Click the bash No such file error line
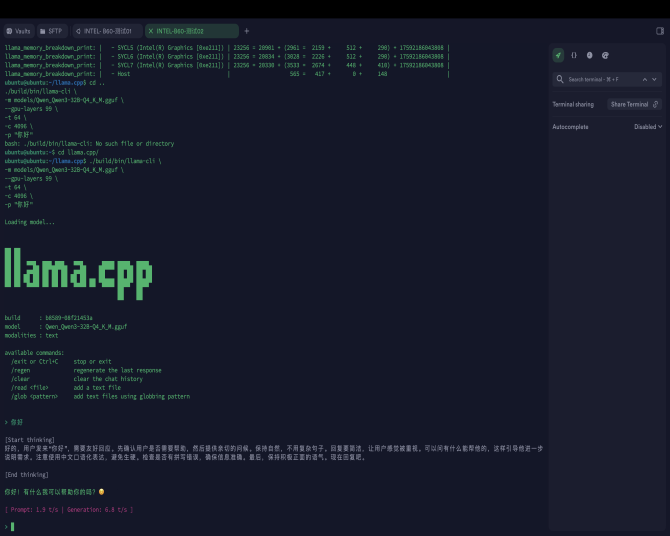This screenshot has width=670, height=536. (x=89, y=144)
